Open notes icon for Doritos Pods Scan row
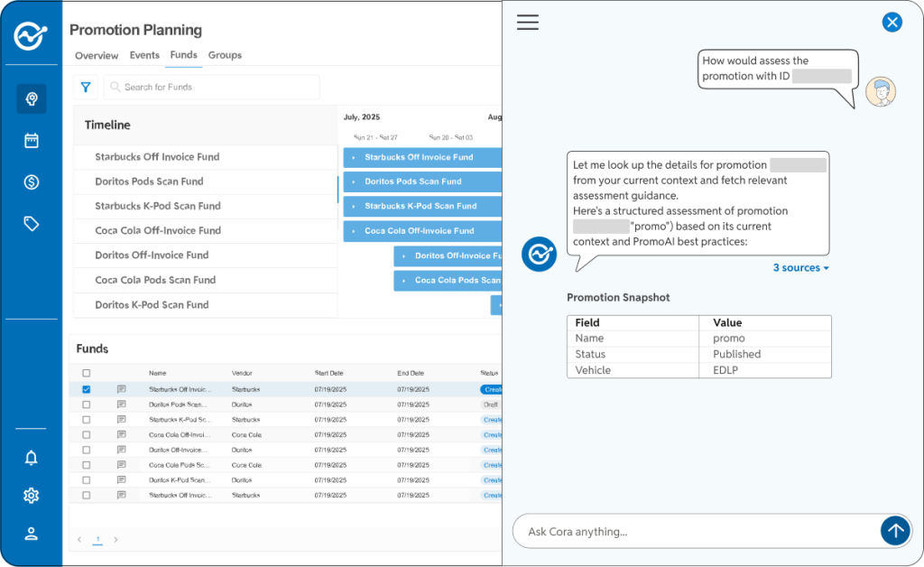 click(x=122, y=404)
